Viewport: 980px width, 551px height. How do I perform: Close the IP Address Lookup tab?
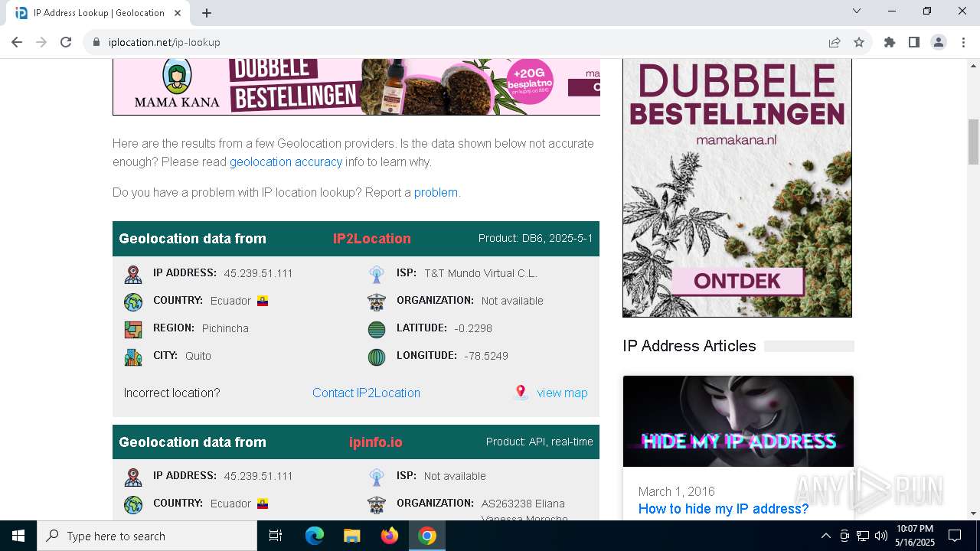178,13
